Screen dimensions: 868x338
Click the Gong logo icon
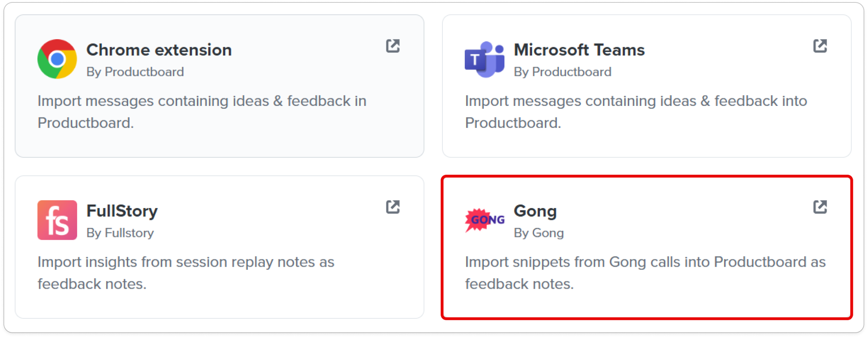(x=485, y=220)
